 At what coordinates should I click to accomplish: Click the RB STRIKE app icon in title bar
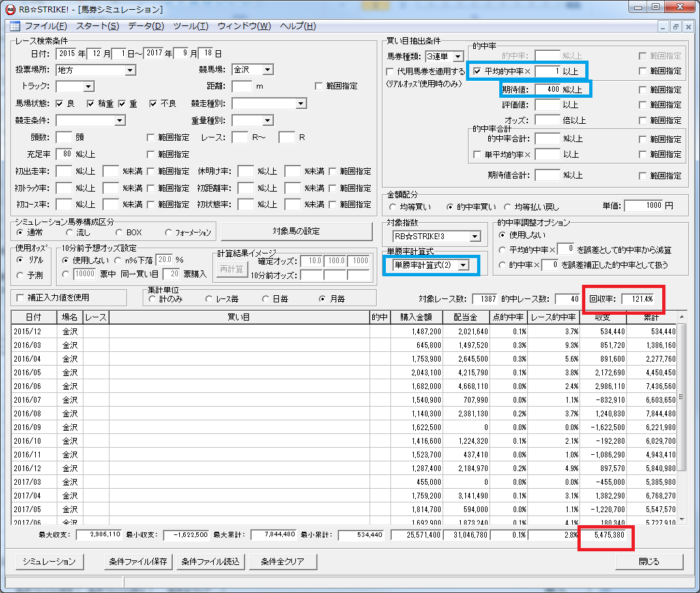10,9
